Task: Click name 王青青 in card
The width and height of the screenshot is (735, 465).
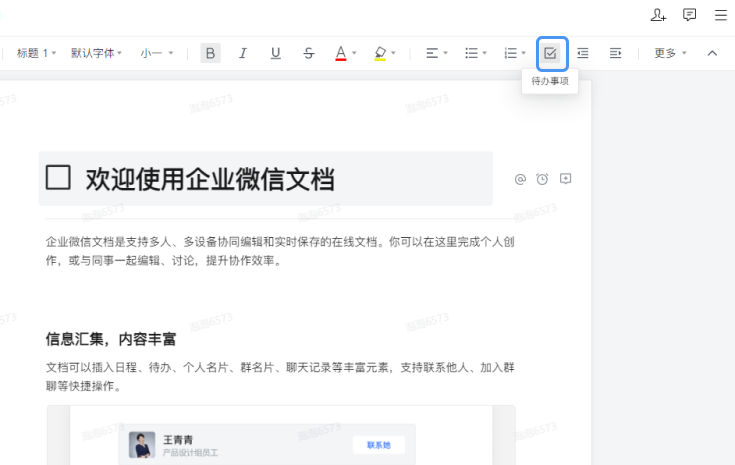Action: pos(178,440)
